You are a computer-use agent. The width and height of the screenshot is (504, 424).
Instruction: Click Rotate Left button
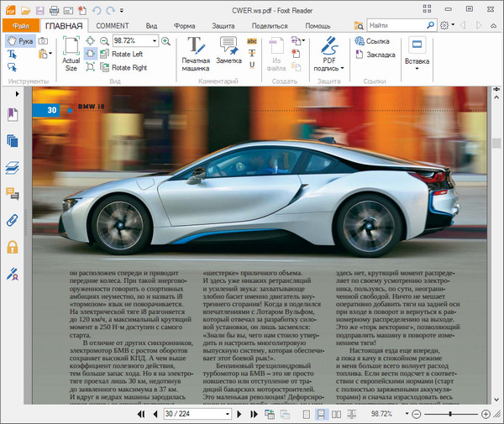pyautogui.click(x=121, y=54)
